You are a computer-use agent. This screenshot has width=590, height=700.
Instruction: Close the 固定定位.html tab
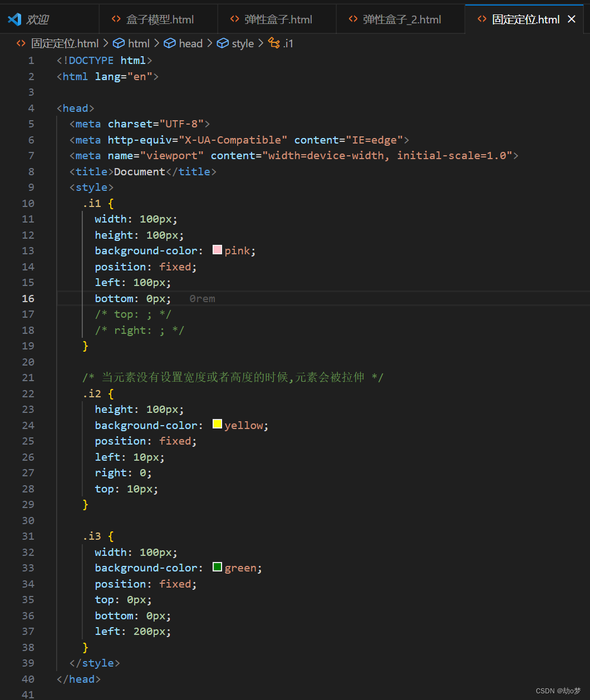pos(572,18)
